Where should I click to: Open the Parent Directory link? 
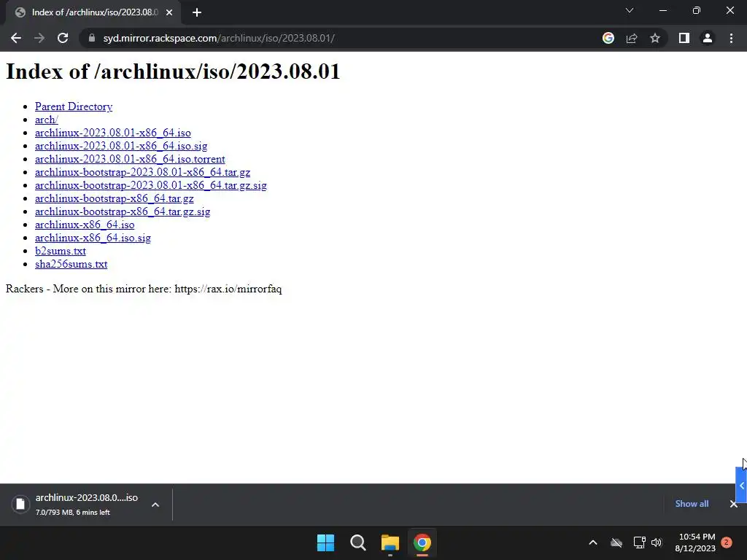tap(74, 106)
